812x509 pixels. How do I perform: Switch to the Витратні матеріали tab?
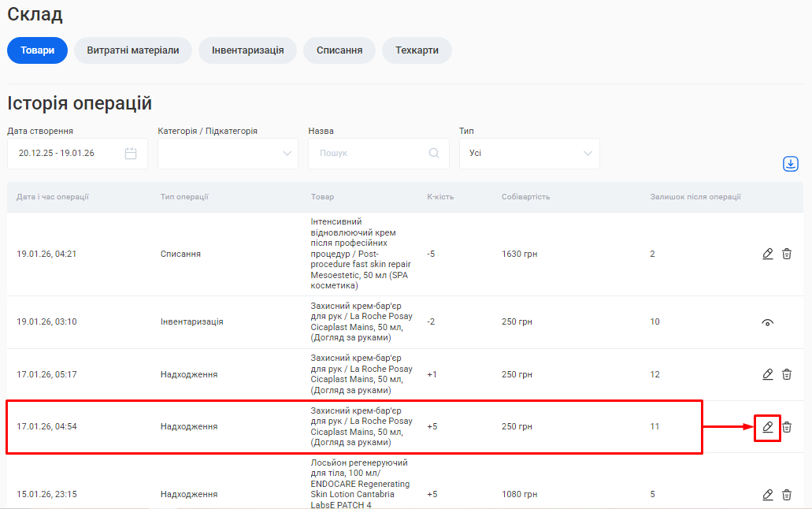point(133,50)
